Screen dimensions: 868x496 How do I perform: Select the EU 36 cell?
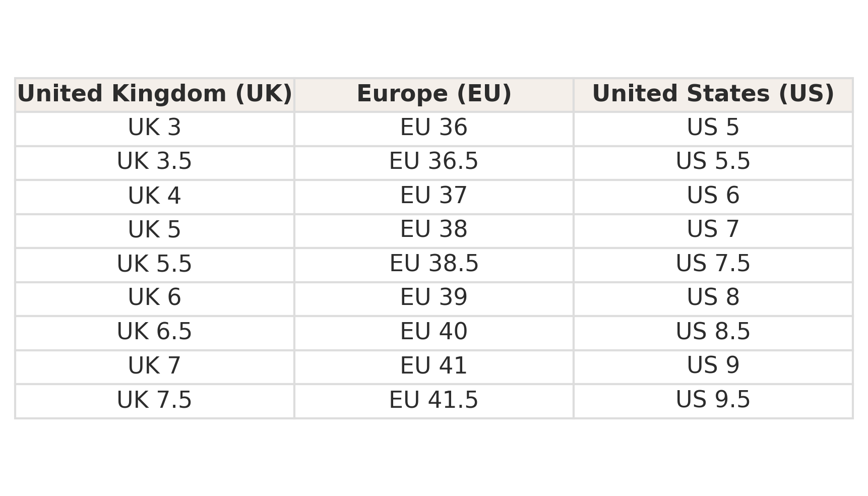point(434,128)
